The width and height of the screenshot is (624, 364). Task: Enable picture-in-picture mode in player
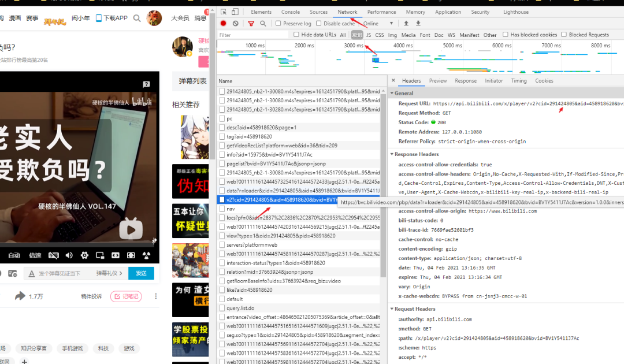click(x=100, y=255)
